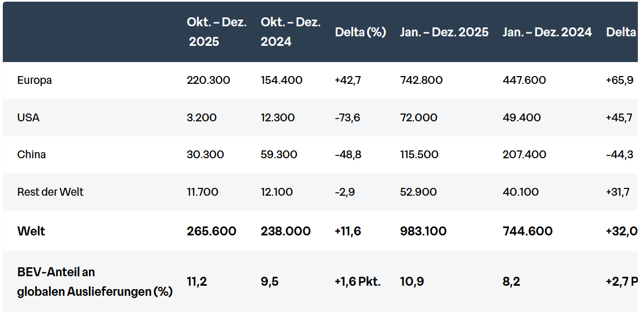The image size is (644, 312).
Task: Select the BEV share cell '+1,6 Pkt.'
Action: 358,281
